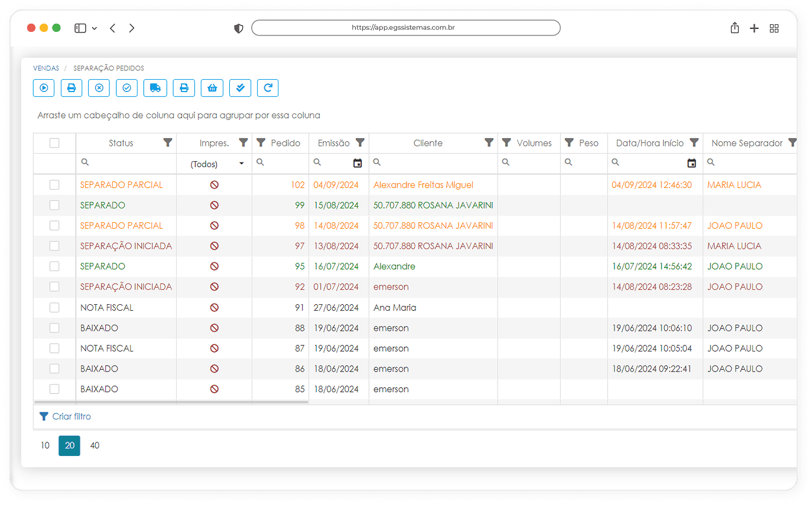Viewport: 812px width, 505px height.
Task: Sort by the Cliente column header
Action: 428,143
